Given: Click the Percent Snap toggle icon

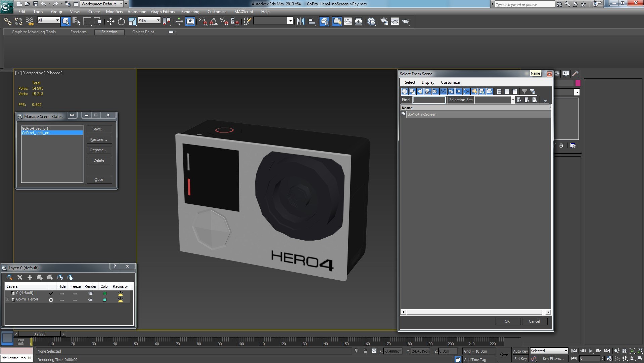Looking at the screenshot, I should pyautogui.click(x=224, y=22).
